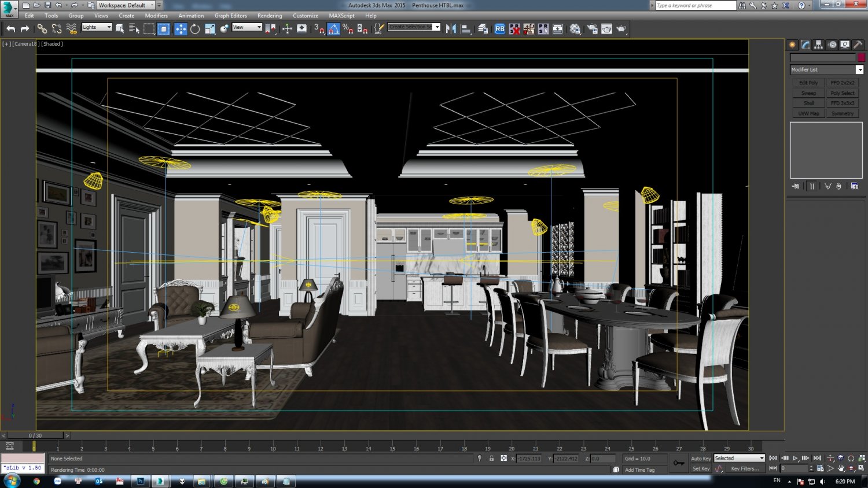The height and width of the screenshot is (488, 868).
Task: Click the time slider at frame 0
Action: coord(35,435)
